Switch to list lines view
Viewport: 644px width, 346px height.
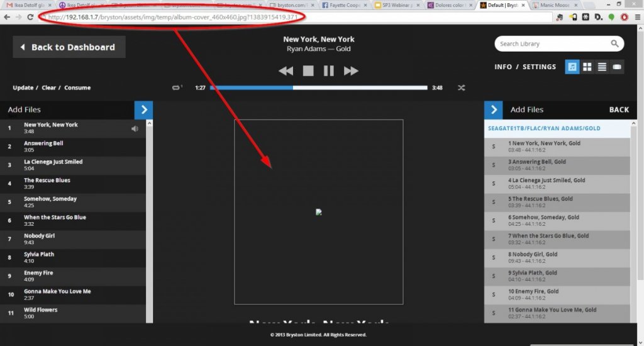click(x=602, y=67)
